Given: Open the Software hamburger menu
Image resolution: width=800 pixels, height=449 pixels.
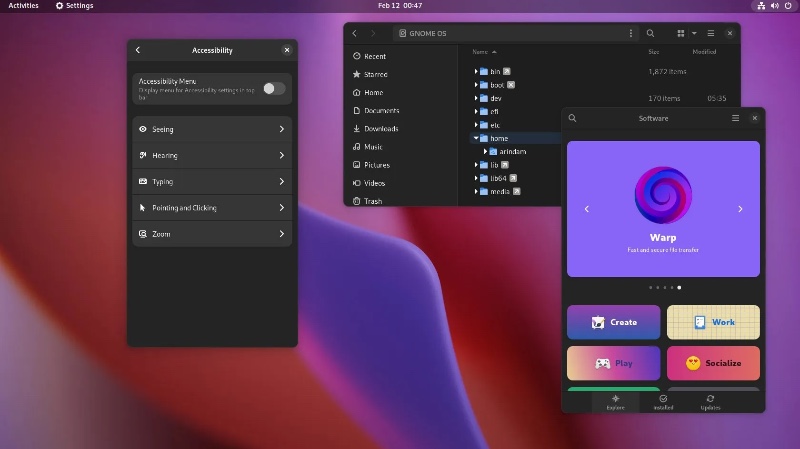Looking at the screenshot, I should click(x=735, y=118).
